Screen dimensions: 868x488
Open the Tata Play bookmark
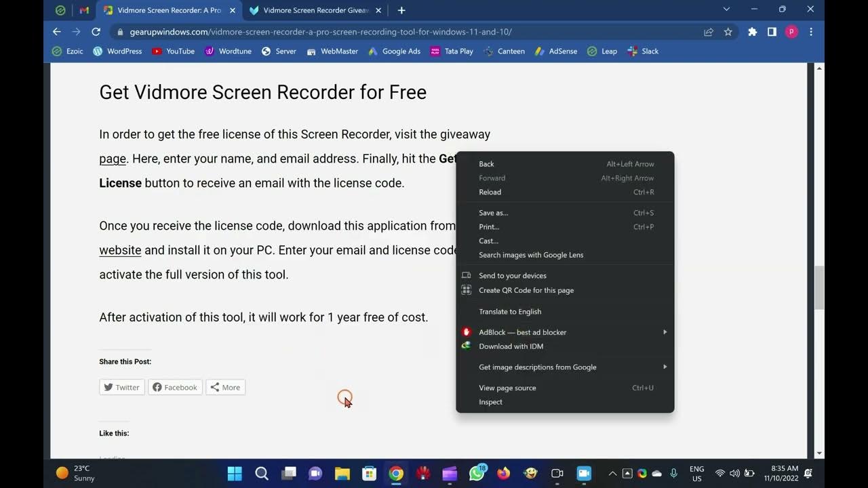coord(452,52)
